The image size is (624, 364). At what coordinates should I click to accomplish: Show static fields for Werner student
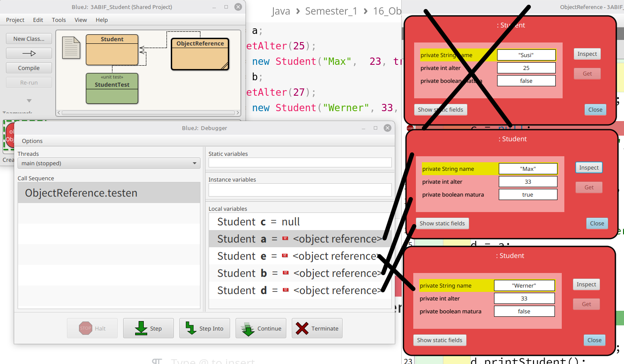439,340
